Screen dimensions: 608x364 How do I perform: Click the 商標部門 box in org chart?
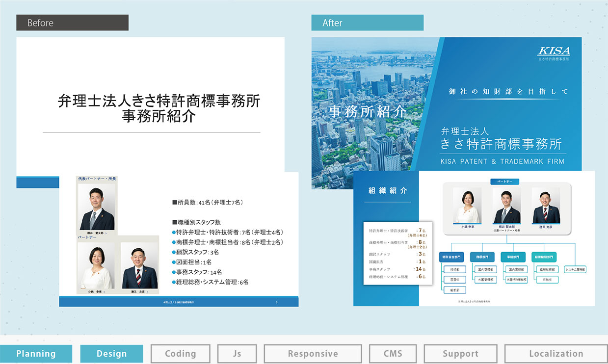point(482,257)
